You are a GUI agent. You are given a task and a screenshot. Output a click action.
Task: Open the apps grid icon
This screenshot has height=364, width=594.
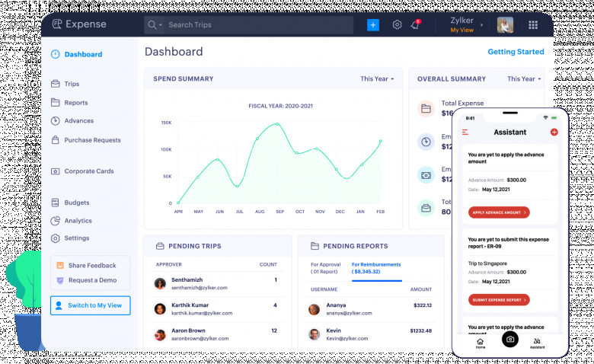(x=533, y=25)
